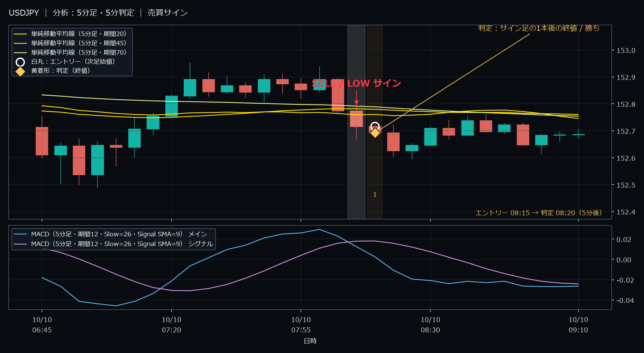Click the 日時 x-axis title

(310, 341)
